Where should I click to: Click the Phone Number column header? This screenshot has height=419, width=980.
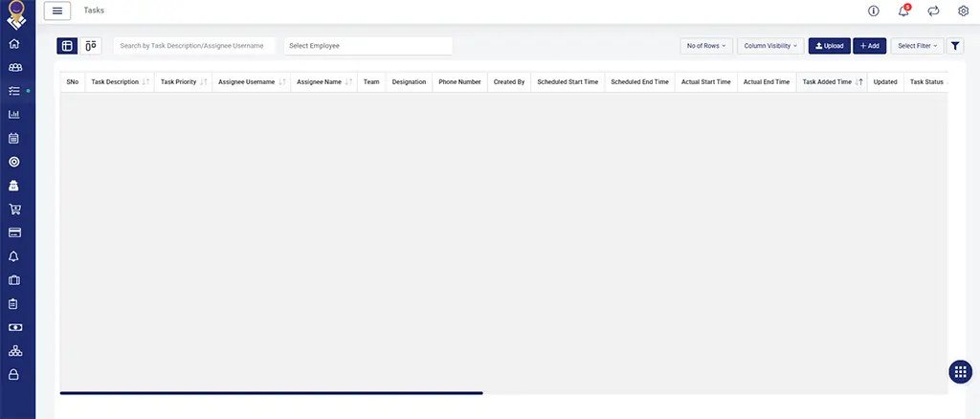(x=459, y=82)
